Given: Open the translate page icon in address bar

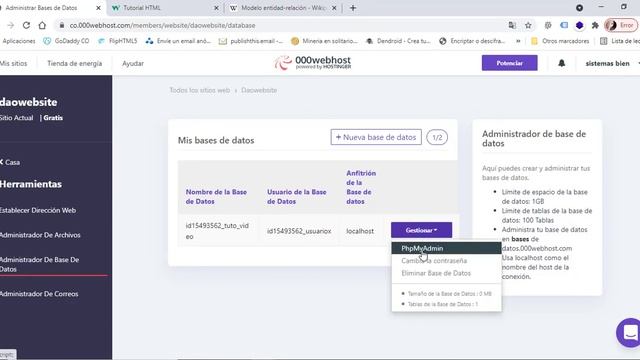Looking at the screenshot, I should (x=512, y=25).
